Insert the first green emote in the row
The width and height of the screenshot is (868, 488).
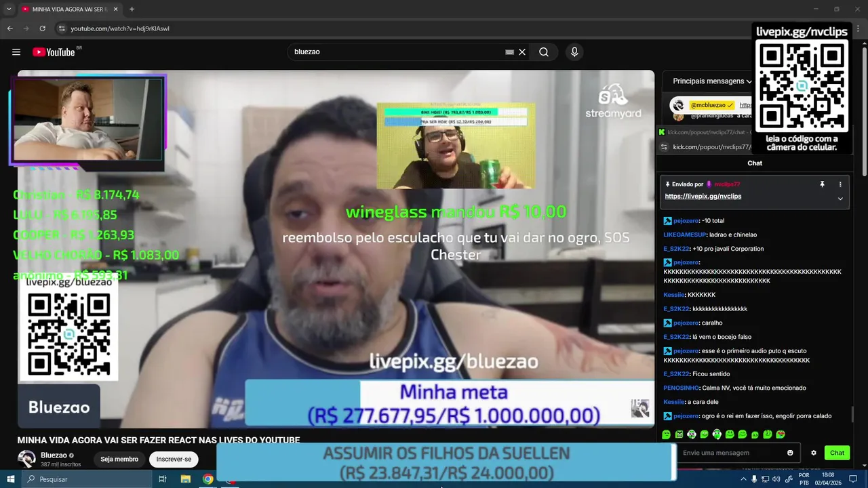666,434
